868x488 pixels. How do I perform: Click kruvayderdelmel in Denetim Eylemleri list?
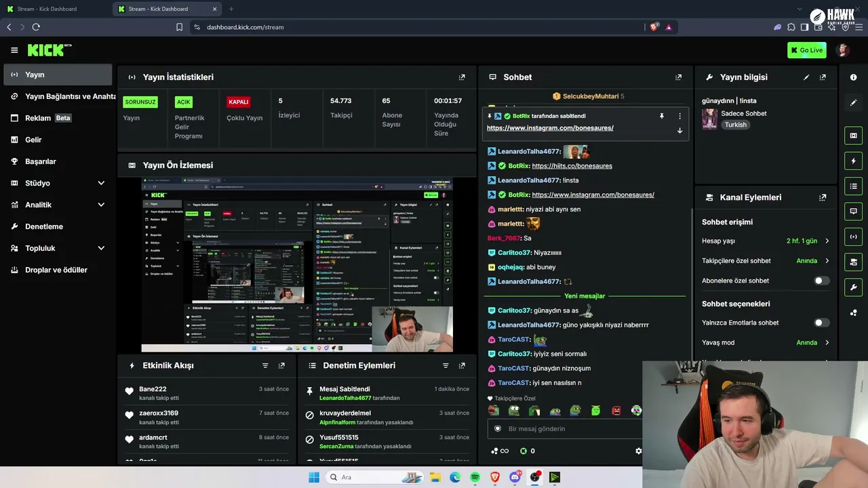point(345,413)
